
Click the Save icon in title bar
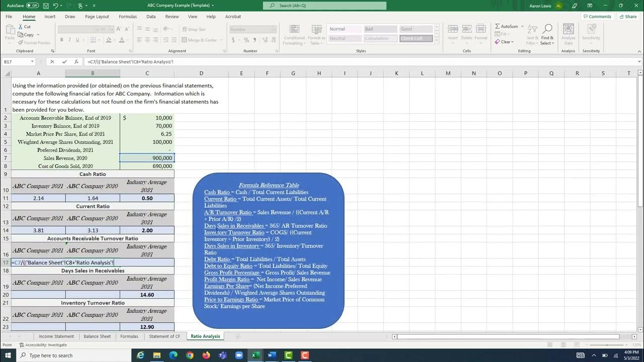(x=46, y=5)
